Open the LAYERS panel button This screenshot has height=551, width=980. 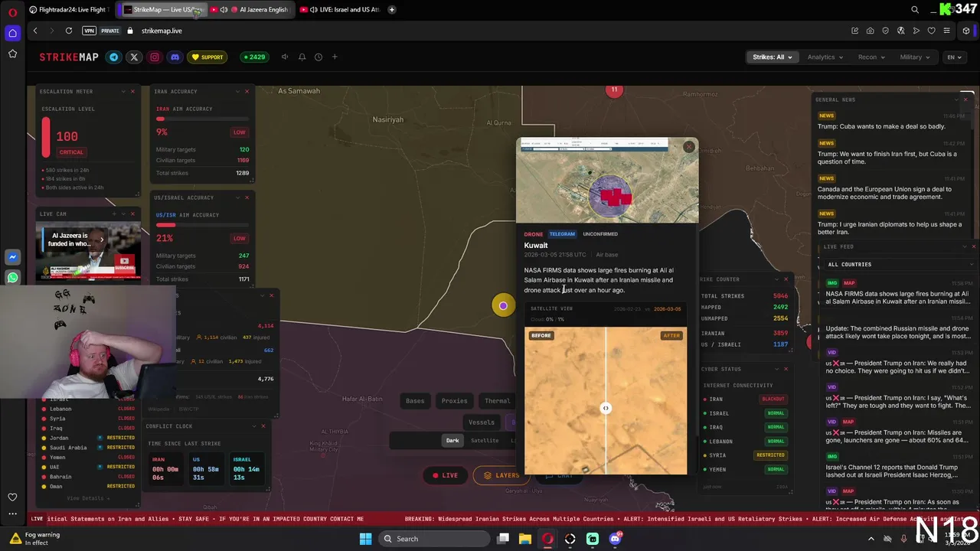coord(501,475)
